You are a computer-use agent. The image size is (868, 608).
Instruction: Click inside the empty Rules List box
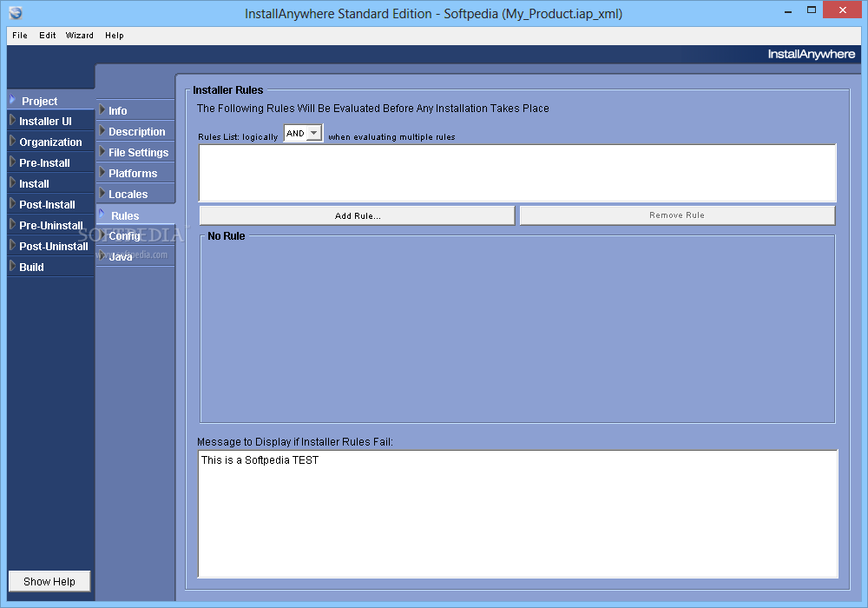[x=517, y=173]
